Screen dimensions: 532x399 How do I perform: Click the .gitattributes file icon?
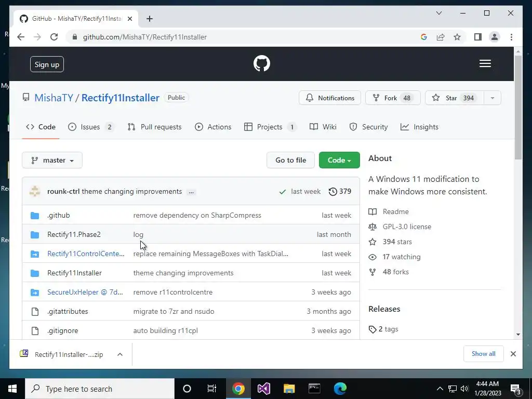coord(35,312)
